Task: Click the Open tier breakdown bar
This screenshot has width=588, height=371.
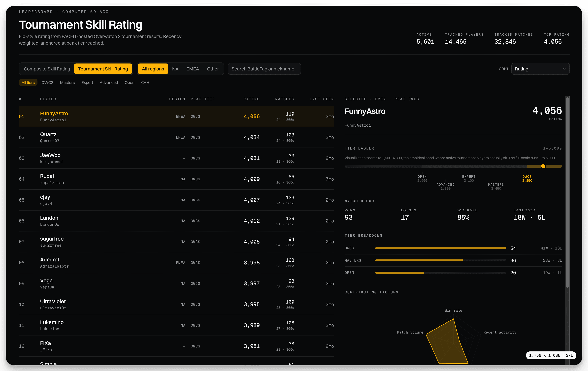Action: click(441, 273)
